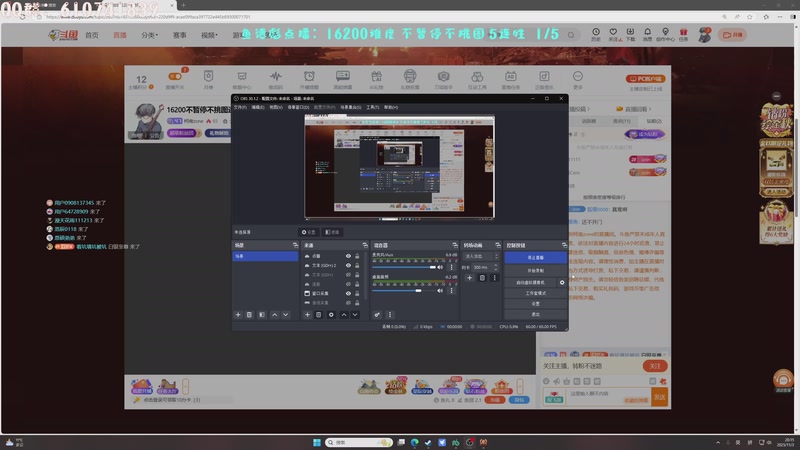
Task: Open Steam from taskbar
Action: pos(428,442)
